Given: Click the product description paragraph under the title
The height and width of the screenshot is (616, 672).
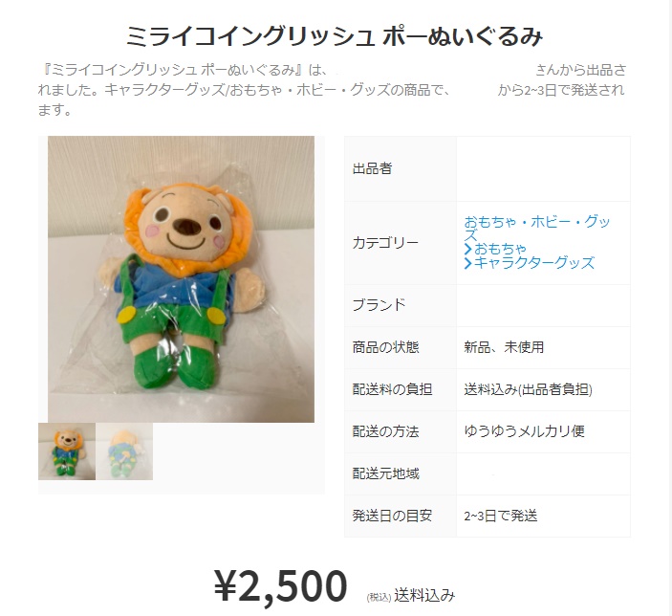Looking at the screenshot, I should point(332,90).
